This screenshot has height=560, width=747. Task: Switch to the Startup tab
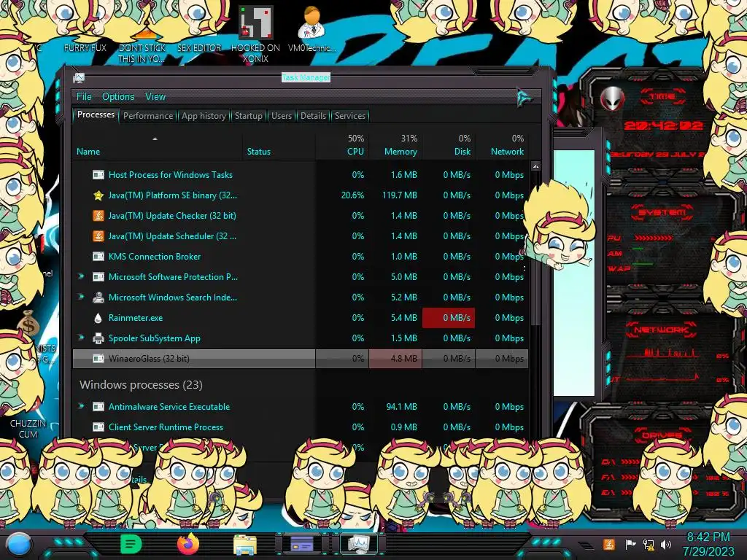[248, 116]
